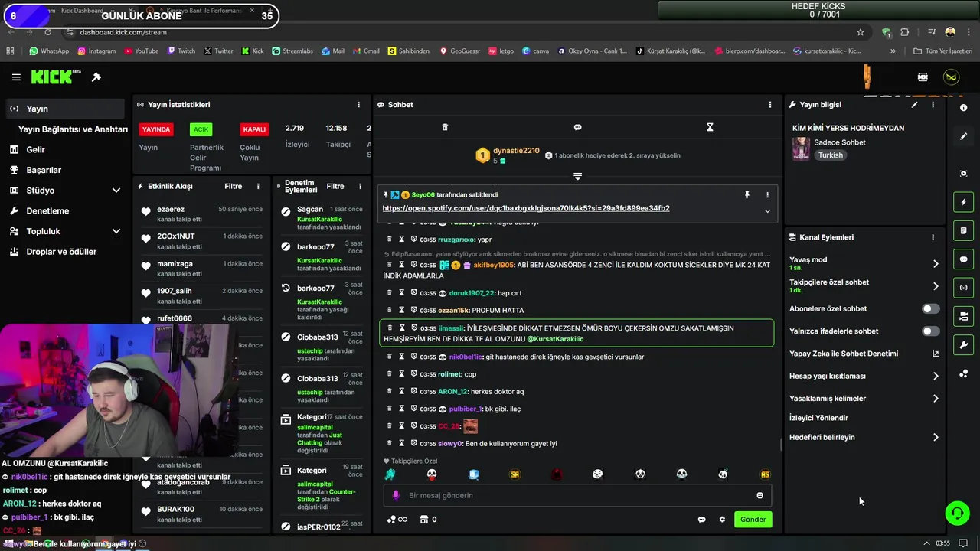Click the ezaerez follow event row
This screenshot has width=980, height=551.
coord(202,214)
